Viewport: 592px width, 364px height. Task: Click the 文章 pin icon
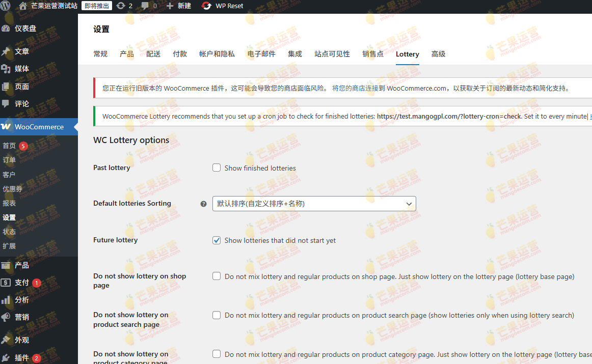(6, 51)
